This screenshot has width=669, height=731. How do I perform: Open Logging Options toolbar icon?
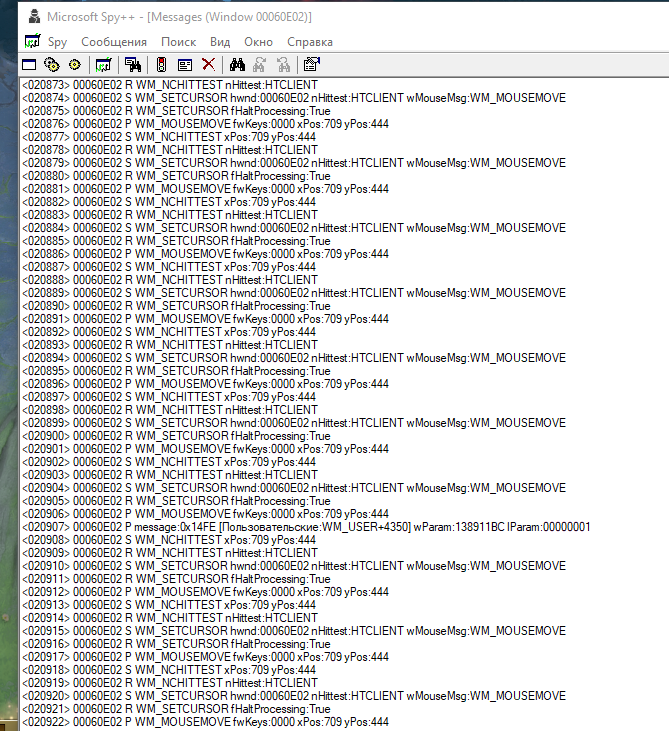(185, 65)
